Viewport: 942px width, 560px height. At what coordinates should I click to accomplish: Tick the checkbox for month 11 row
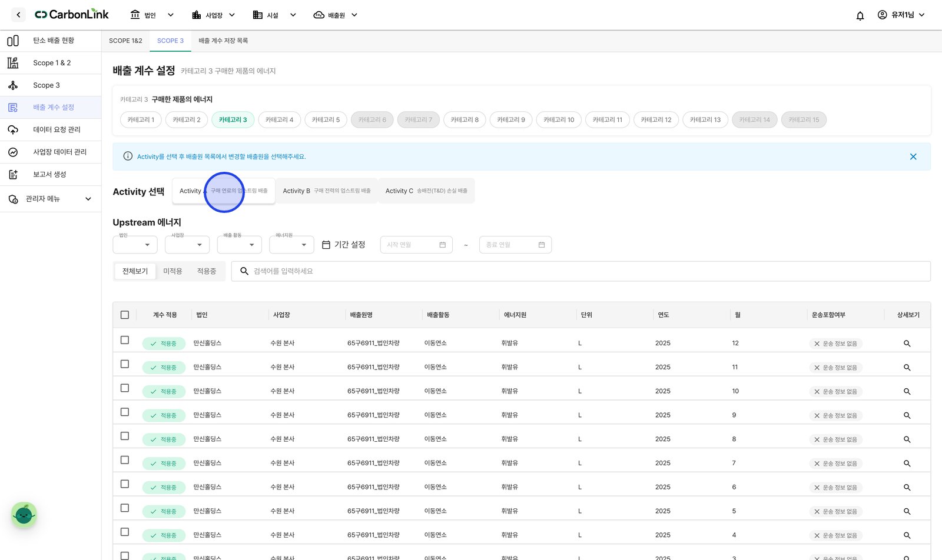(125, 364)
